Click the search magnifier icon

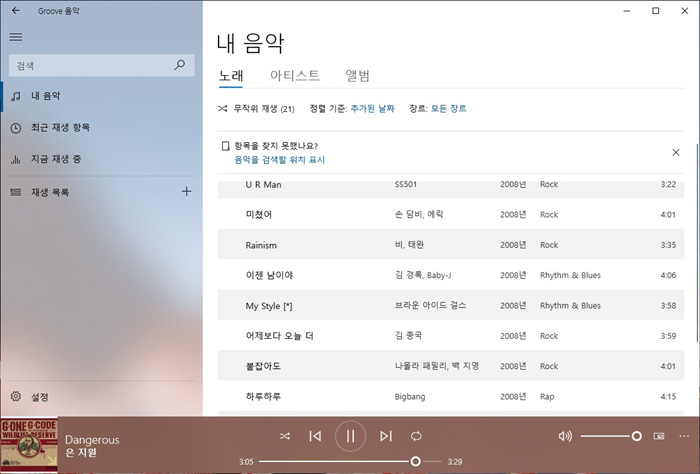(x=180, y=65)
